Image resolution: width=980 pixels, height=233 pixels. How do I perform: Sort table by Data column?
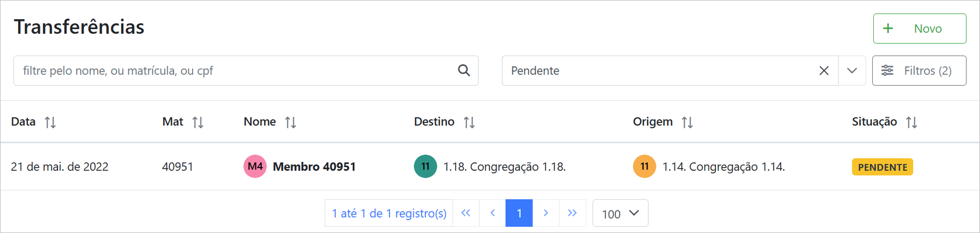(x=50, y=122)
